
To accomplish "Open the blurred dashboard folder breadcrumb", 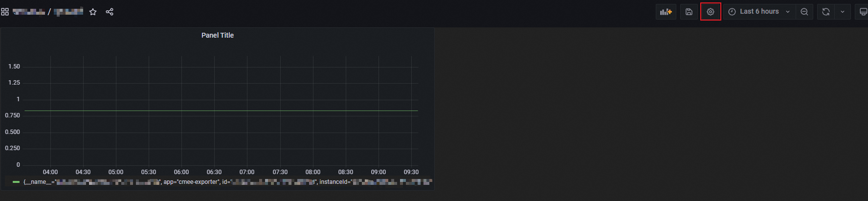I will pos(29,12).
